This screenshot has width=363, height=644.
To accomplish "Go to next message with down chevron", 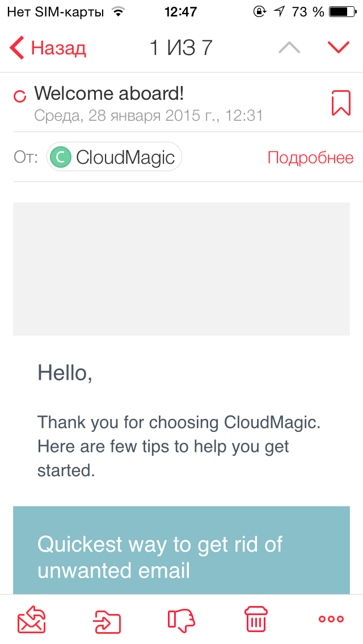I will [339, 48].
